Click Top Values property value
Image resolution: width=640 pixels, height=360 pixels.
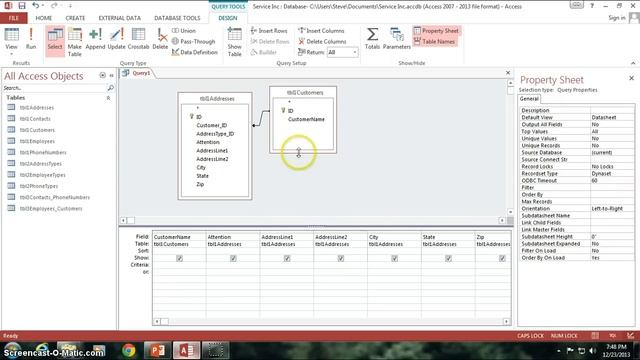(612, 131)
